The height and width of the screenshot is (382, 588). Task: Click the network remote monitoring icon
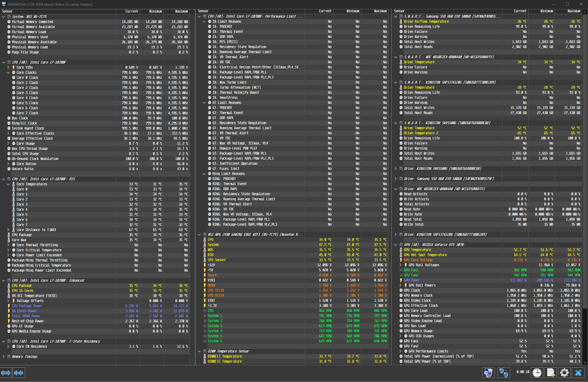[504, 373]
